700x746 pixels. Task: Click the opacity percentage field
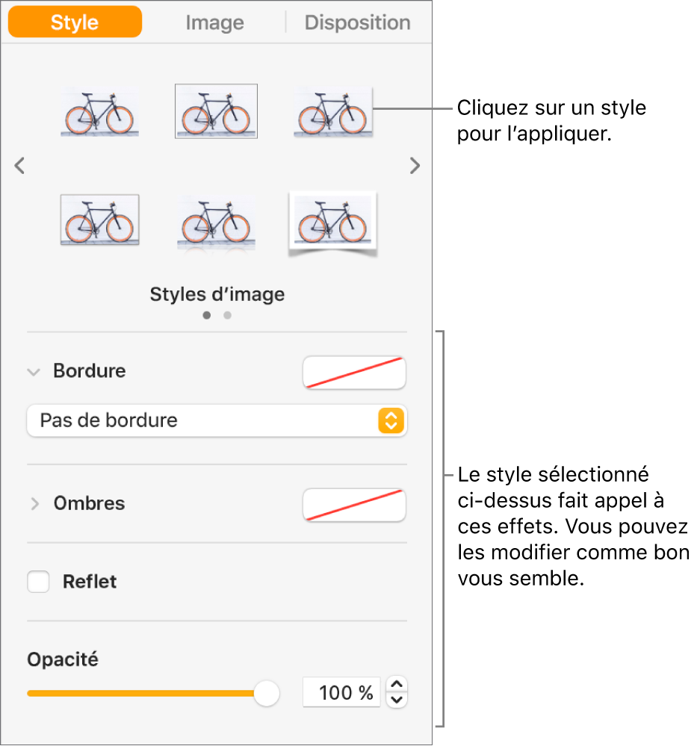[x=341, y=693]
